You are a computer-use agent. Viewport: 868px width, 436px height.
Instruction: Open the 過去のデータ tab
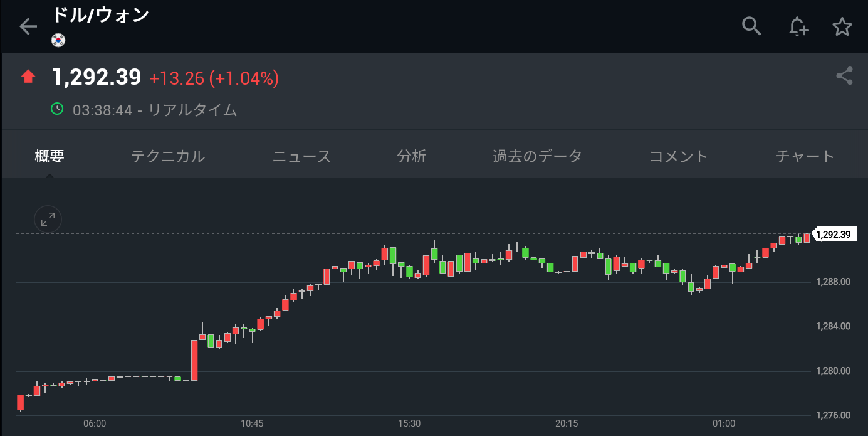point(537,156)
